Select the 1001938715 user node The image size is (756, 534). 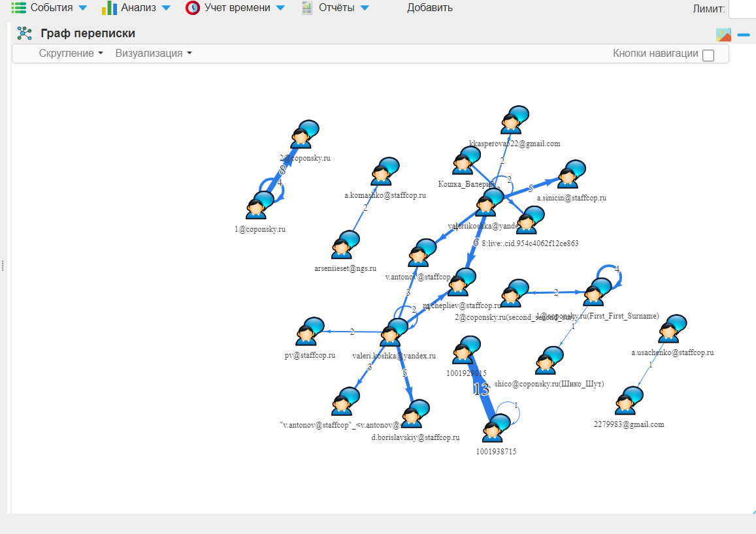click(495, 429)
